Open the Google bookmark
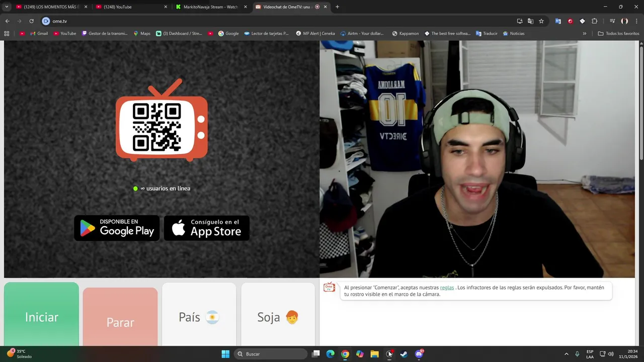 pyautogui.click(x=228, y=34)
